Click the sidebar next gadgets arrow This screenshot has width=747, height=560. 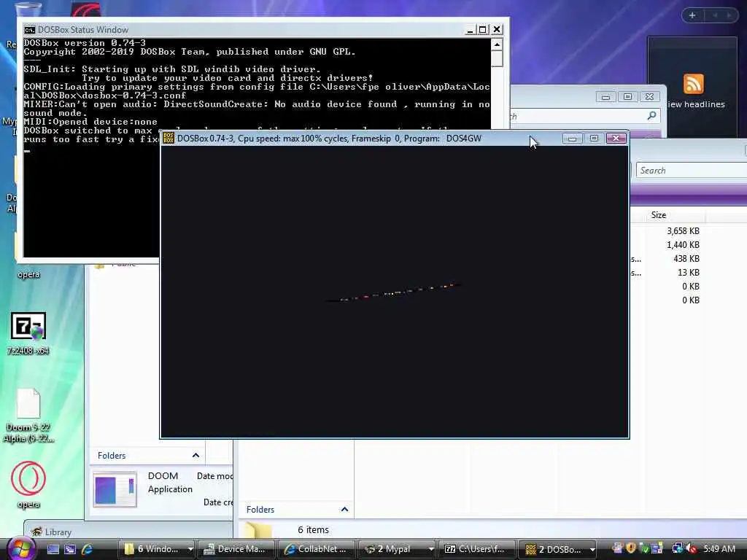coord(729,15)
